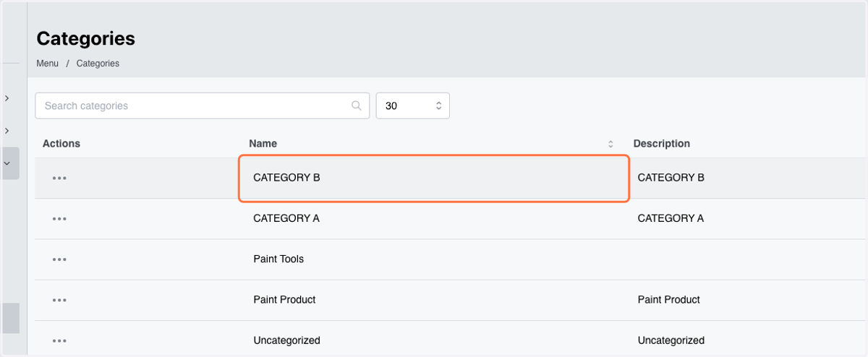Viewport: 868px width, 357px height.
Task: Select the CATEGORY B name cell
Action: point(434,178)
